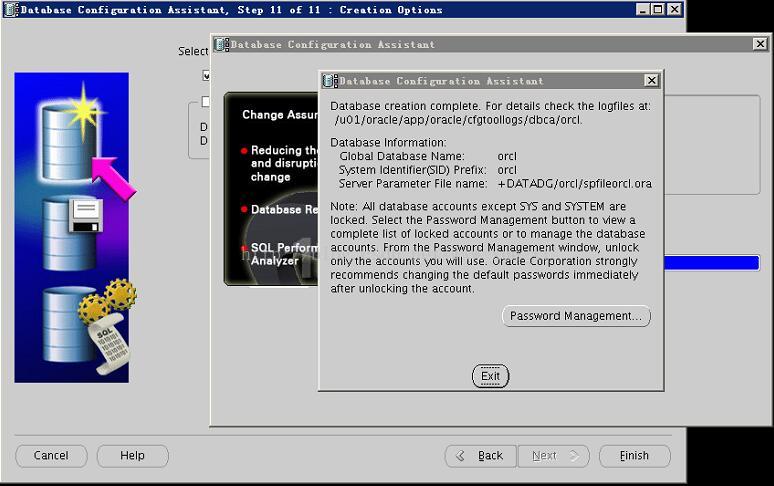Close the middle Database Configuration Assistant window
Screen dimensions: 774x486
coord(760,44)
